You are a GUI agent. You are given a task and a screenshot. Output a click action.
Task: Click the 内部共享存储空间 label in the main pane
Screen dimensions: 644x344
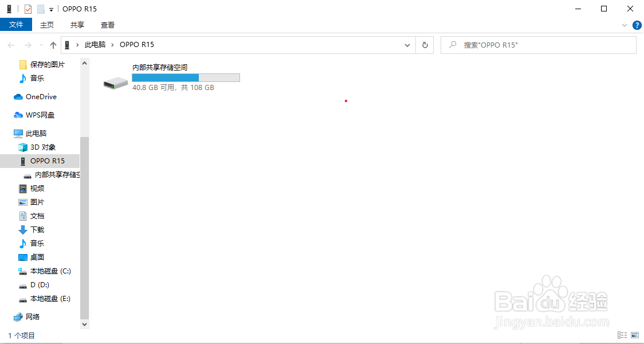click(160, 68)
